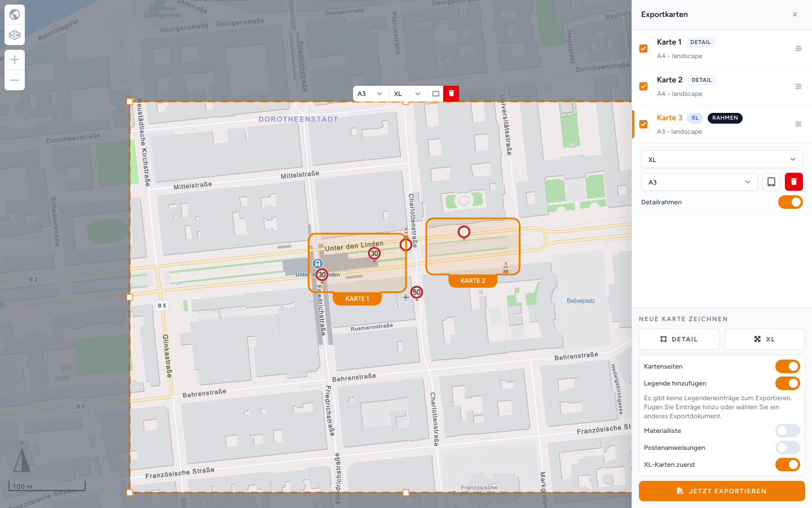The width and height of the screenshot is (812, 508).
Task: Zoom in with the plus button
Action: (x=15, y=60)
